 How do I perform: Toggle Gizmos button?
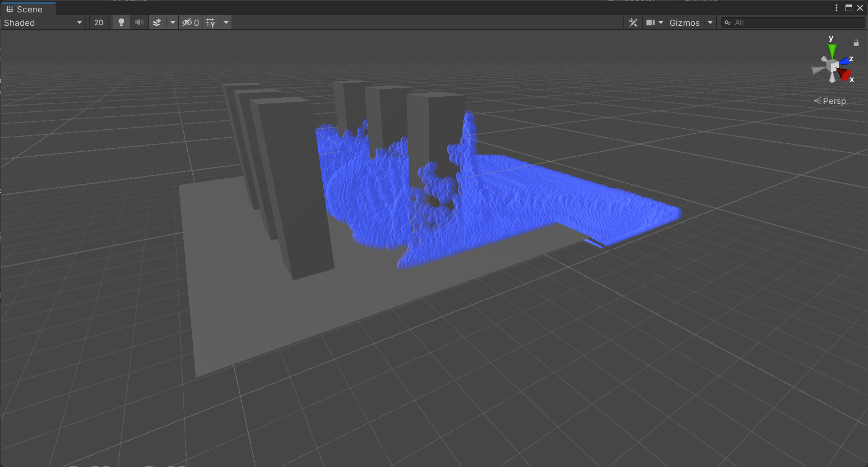pyautogui.click(x=685, y=22)
